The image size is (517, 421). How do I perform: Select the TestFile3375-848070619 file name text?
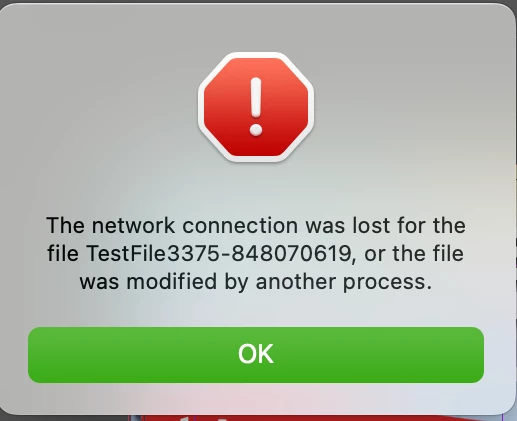point(219,253)
